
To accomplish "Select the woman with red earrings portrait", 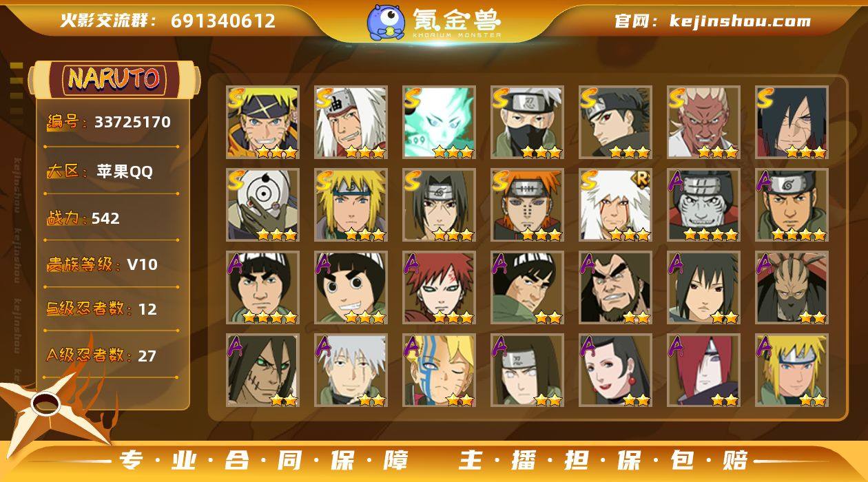I will (615, 370).
